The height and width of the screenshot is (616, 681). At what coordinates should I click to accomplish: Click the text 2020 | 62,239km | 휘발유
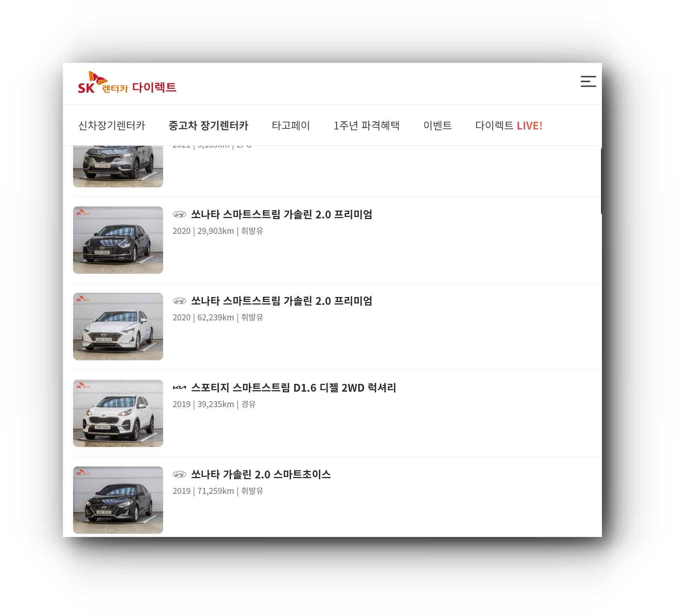coord(218,318)
